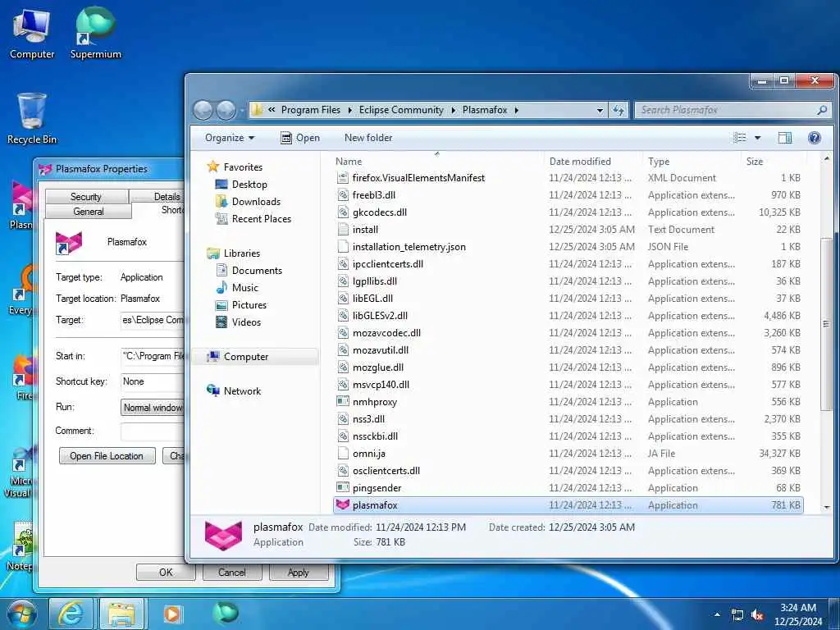The height and width of the screenshot is (630, 840).
Task: Open the Computer desktop icon
Action: (32, 34)
